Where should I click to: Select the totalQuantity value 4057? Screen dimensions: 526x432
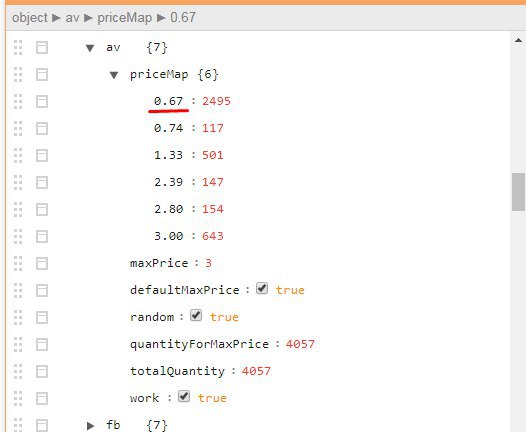pos(256,371)
